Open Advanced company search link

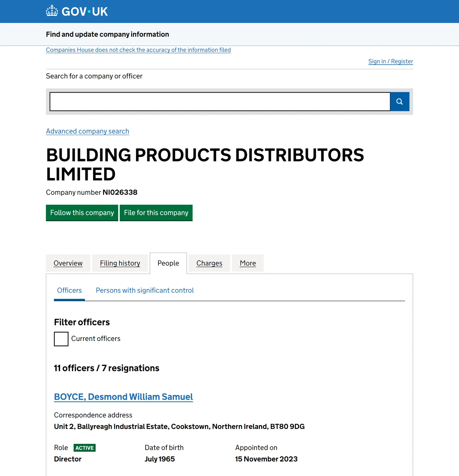point(88,131)
